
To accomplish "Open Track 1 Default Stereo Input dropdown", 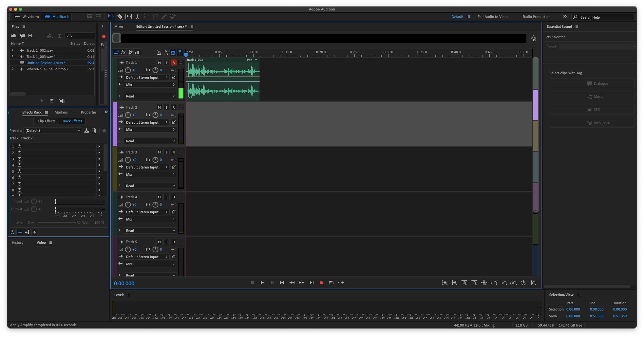I will [x=147, y=78].
